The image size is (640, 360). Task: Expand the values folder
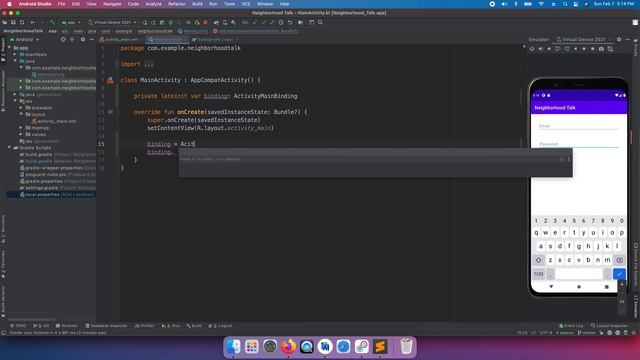(21, 134)
